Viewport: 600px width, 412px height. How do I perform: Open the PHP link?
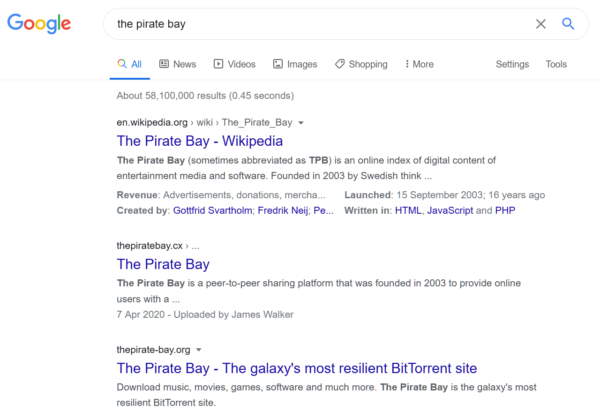[505, 210]
